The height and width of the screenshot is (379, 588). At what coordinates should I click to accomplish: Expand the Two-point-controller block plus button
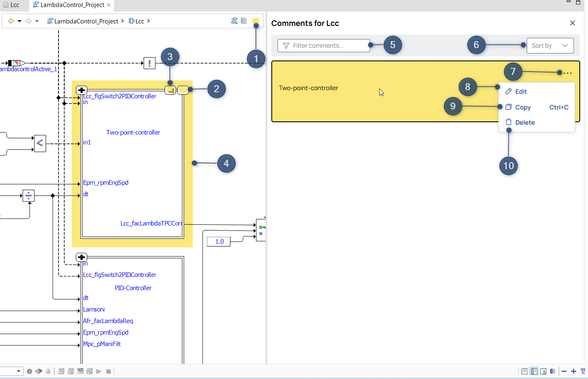(x=82, y=90)
